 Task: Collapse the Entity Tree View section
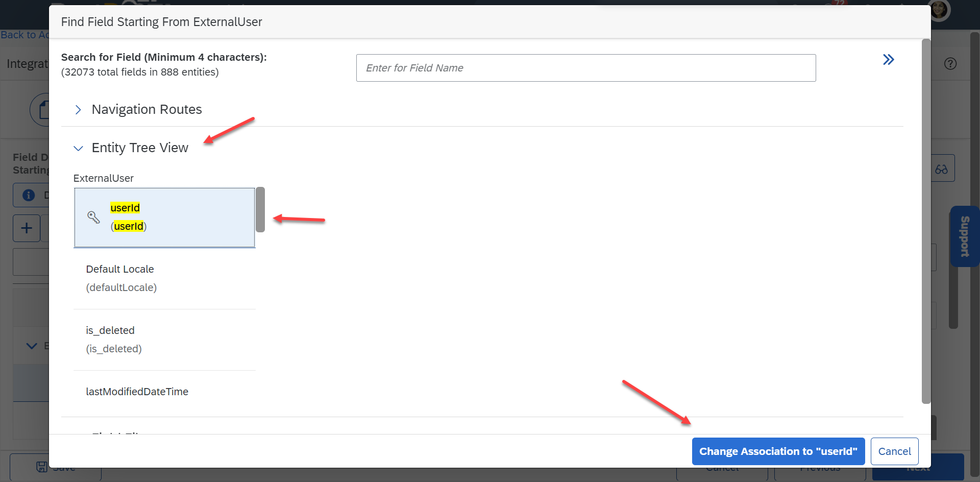[78, 148]
